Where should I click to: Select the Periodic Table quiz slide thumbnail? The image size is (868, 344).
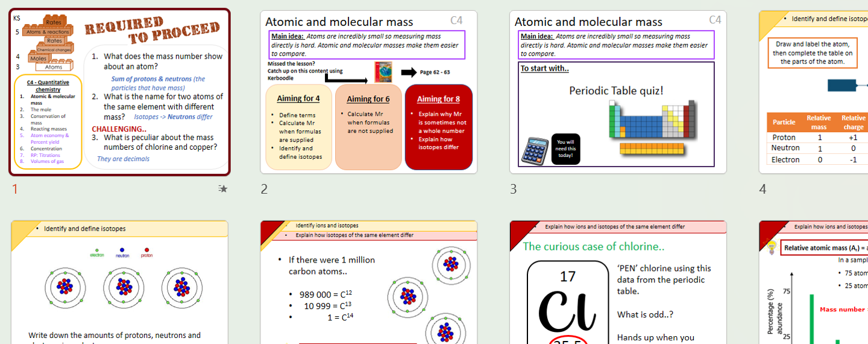[x=618, y=92]
